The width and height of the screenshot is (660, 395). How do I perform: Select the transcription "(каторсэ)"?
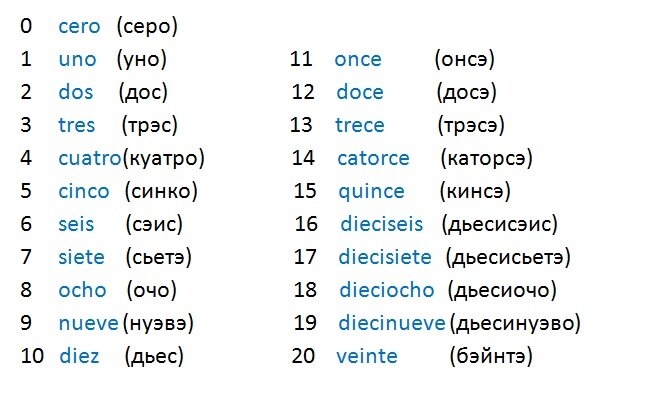point(487,159)
